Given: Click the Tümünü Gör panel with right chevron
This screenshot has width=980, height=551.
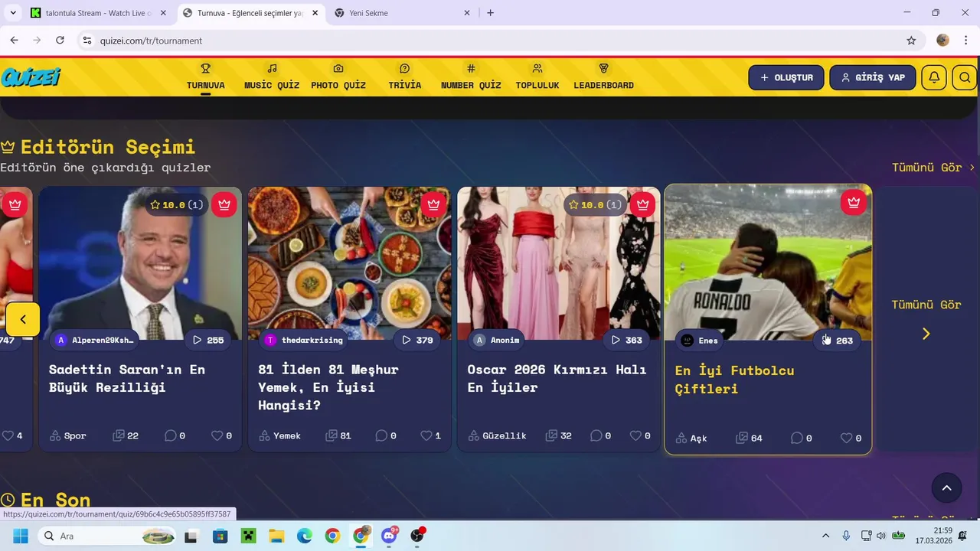Looking at the screenshot, I should pyautogui.click(x=926, y=318).
